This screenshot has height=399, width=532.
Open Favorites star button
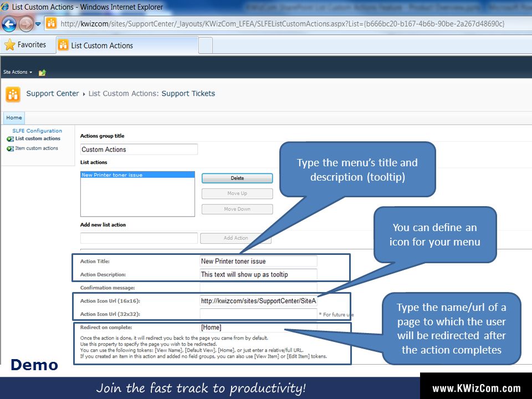coord(25,45)
